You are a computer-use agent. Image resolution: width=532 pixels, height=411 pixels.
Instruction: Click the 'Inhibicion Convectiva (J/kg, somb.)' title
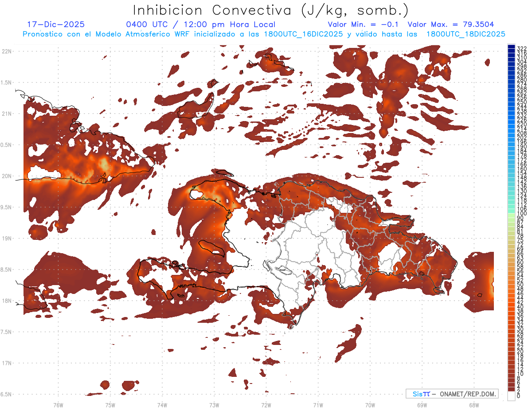click(270, 11)
